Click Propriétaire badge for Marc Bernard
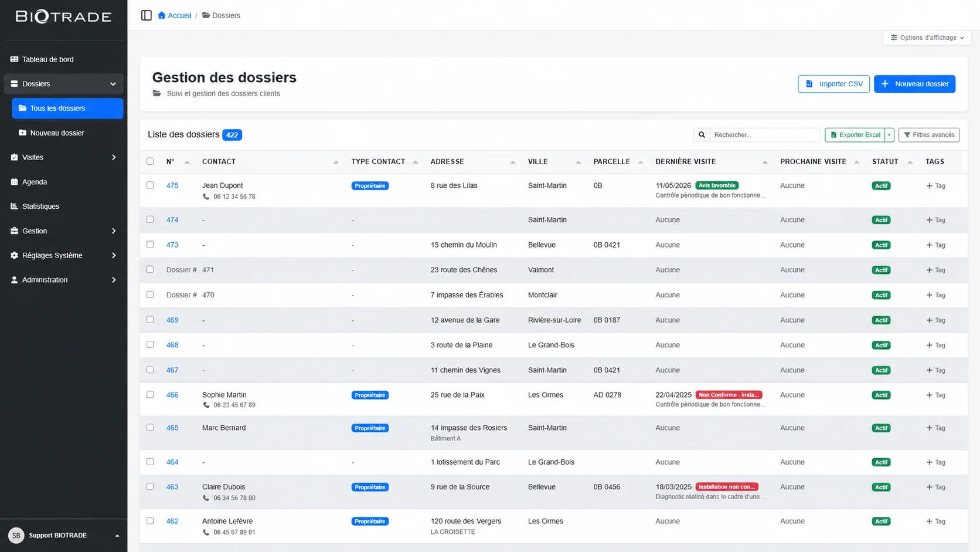 370,428
